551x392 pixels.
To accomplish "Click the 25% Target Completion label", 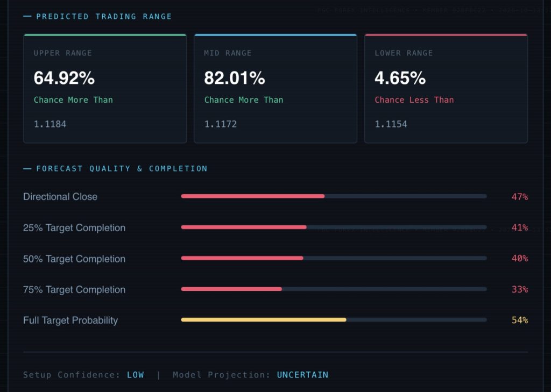I will click(74, 227).
